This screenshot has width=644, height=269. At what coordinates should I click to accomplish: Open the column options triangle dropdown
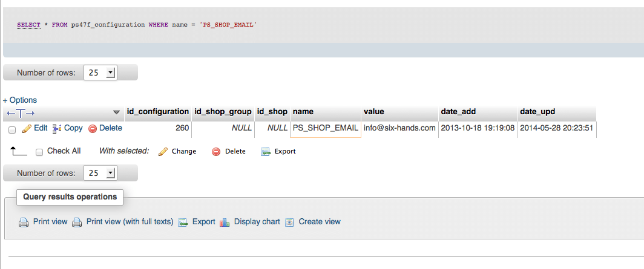pyautogui.click(x=116, y=112)
